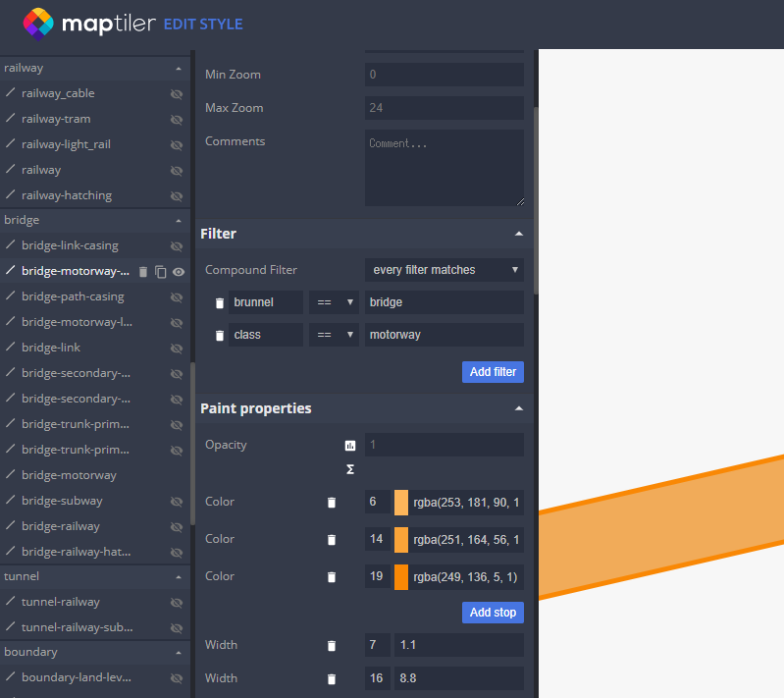Delete the selected bridge-motorway layer via trash icon
This screenshot has width=784, height=698.
pos(143,272)
